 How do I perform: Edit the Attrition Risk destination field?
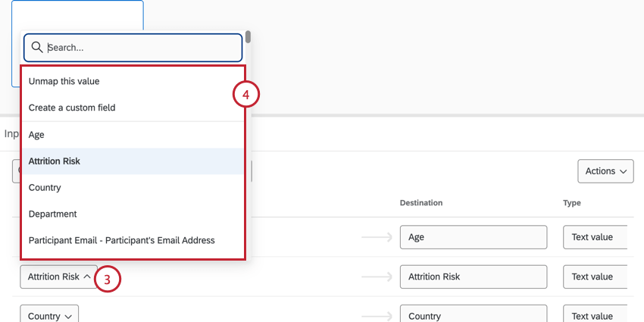click(x=473, y=277)
